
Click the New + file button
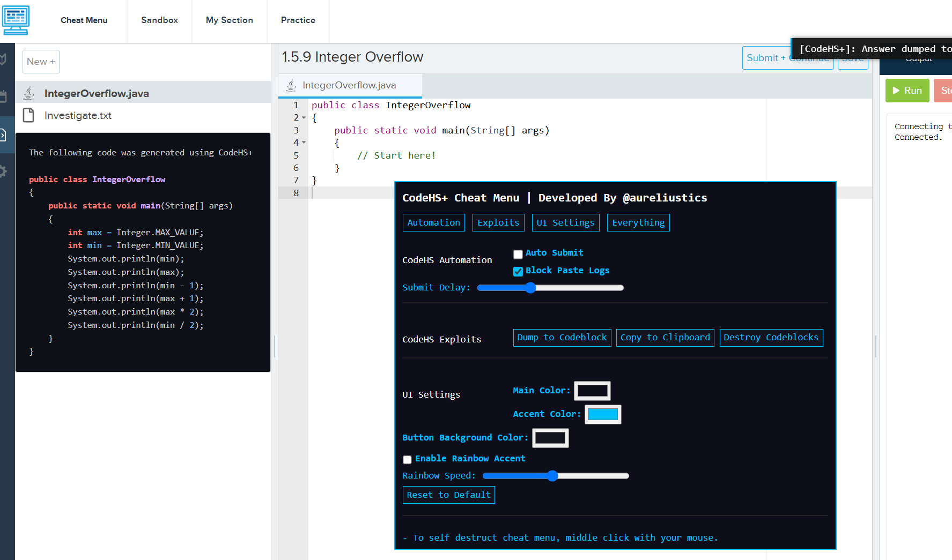(41, 62)
